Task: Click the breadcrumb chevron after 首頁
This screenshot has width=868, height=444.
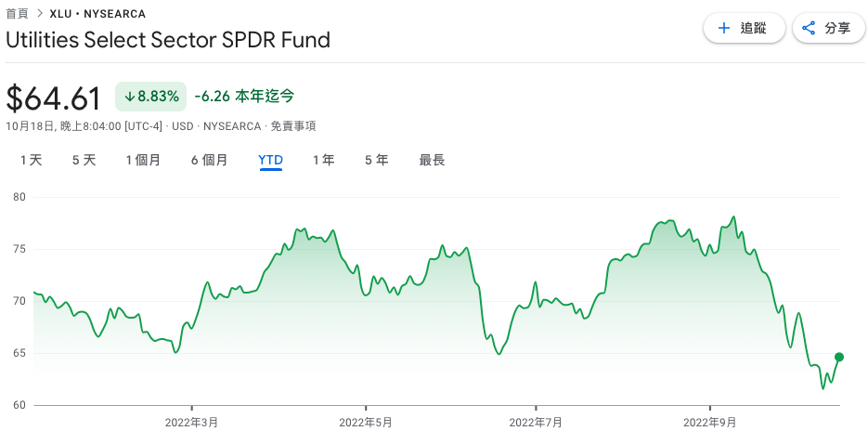Action: click(40, 13)
